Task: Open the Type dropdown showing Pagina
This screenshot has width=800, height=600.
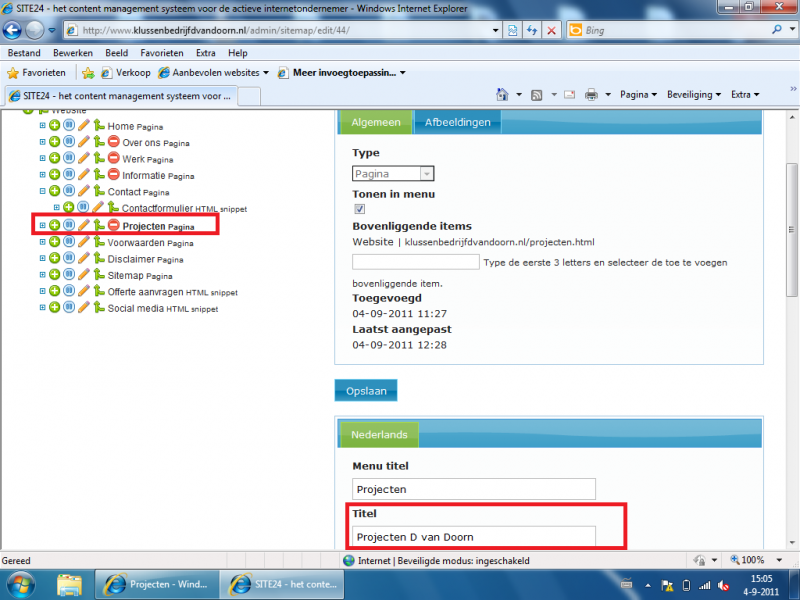Action: pos(393,174)
